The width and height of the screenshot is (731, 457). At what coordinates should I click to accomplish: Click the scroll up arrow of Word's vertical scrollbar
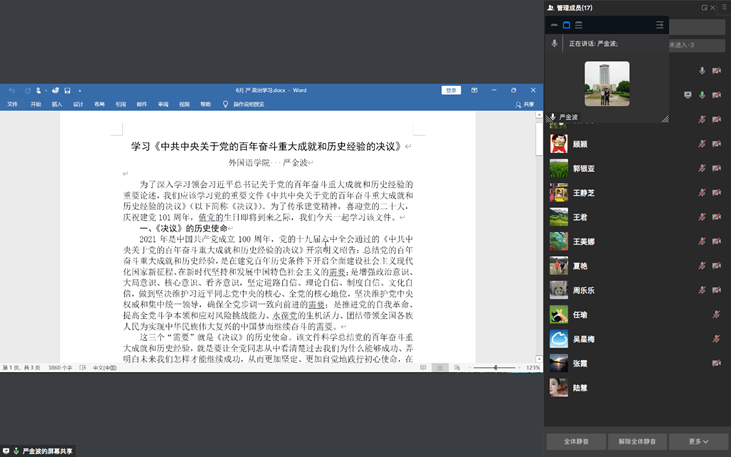tap(539, 115)
